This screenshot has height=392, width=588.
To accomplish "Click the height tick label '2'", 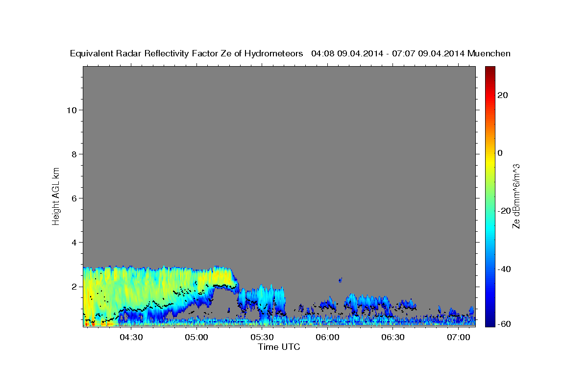I will click(x=74, y=287).
